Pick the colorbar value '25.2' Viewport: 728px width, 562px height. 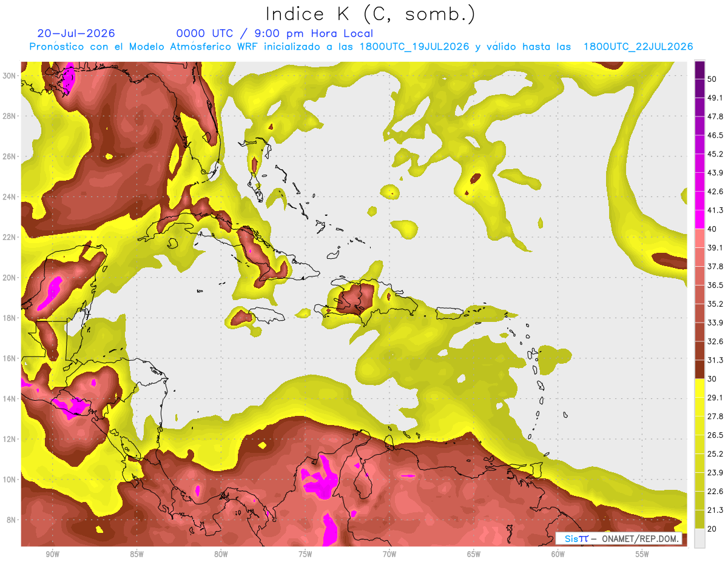point(715,453)
